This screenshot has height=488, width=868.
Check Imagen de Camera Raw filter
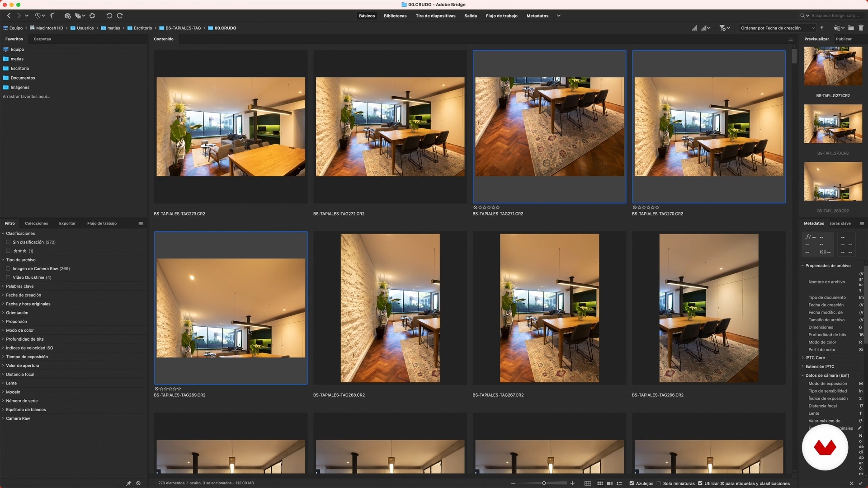coord(8,268)
